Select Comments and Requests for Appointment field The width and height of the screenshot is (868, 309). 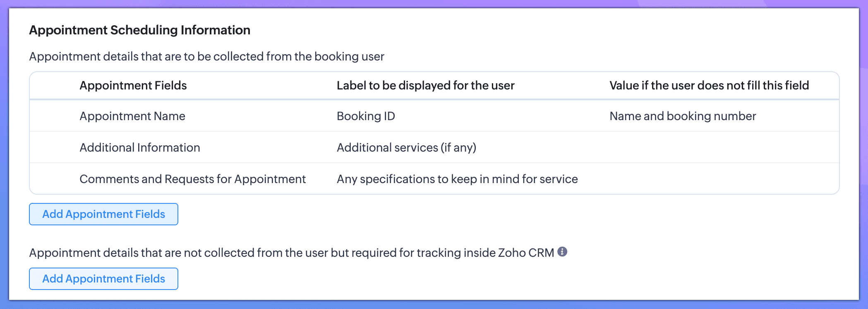pyautogui.click(x=192, y=179)
